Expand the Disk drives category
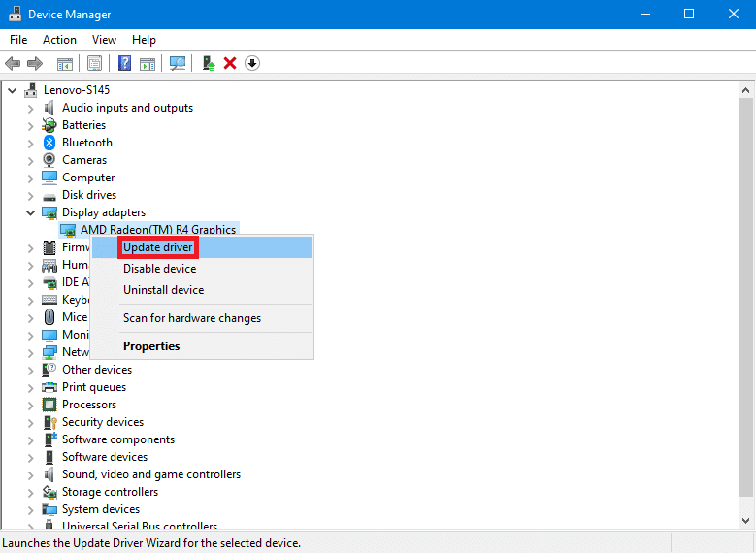This screenshot has height=553, width=756. 31,196
